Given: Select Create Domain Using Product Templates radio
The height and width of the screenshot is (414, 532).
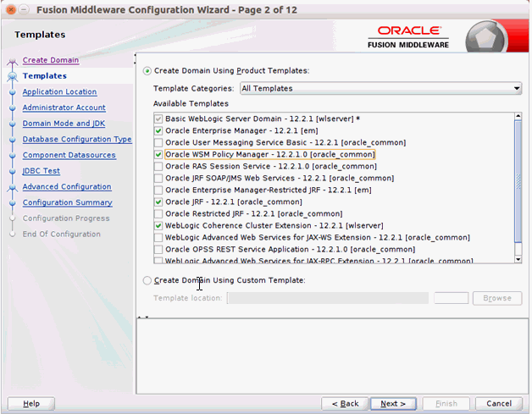Looking at the screenshot, I should click(147, 71).
